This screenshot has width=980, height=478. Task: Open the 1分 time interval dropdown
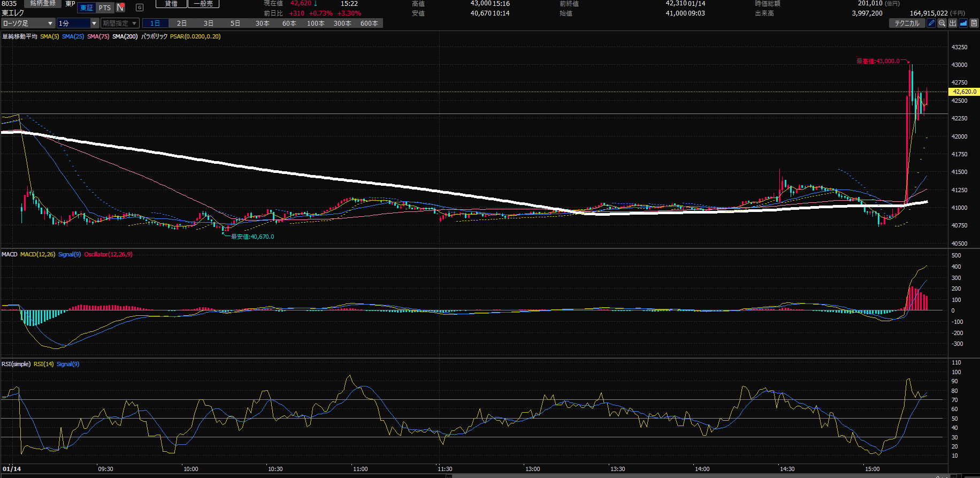pos(78,23)
